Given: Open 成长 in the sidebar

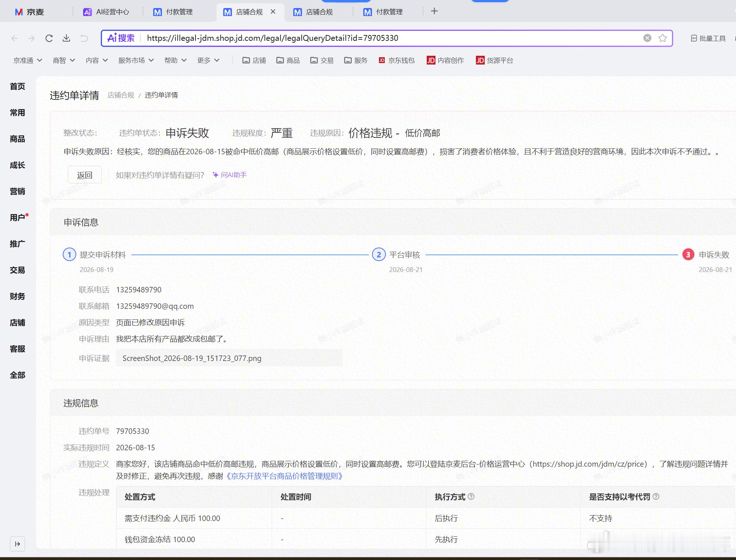Looking at the screenshot, I should pyautogui.click(x=18, y=165).
